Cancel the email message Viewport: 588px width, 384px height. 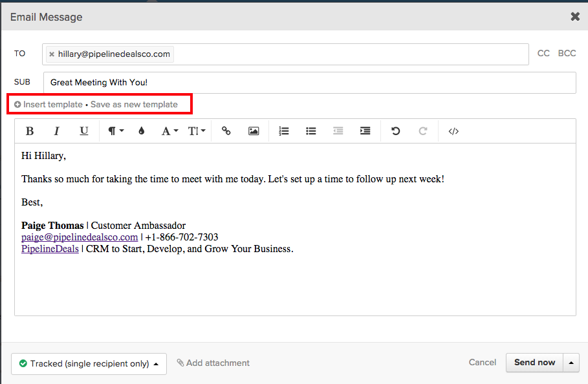pyautogui.click(x=483, y=362)
